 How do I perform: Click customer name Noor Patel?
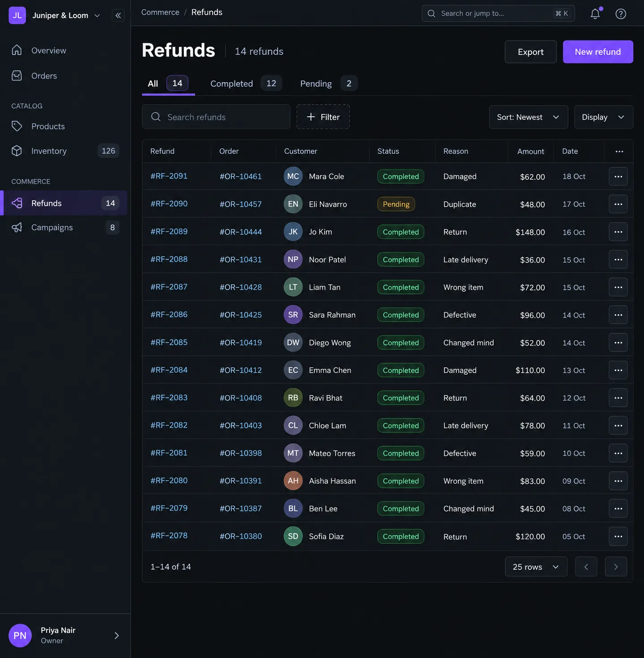tap(327, 260)
